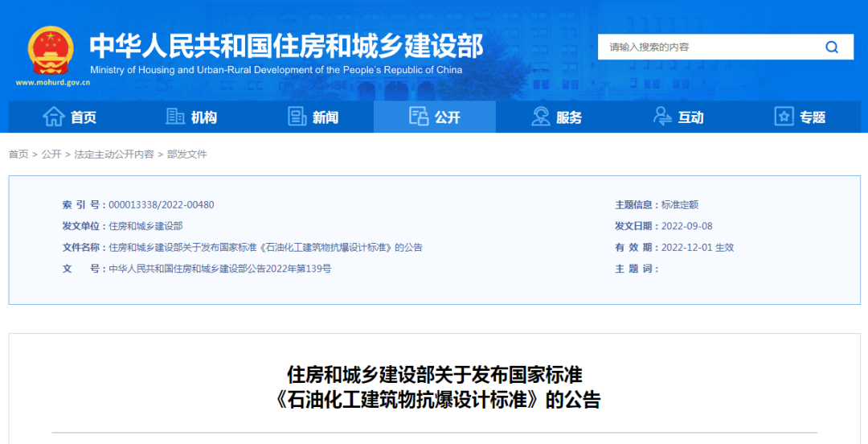The image size is (868, 444).
Task: Open the 专题 menu item
Action: (813, 117)
